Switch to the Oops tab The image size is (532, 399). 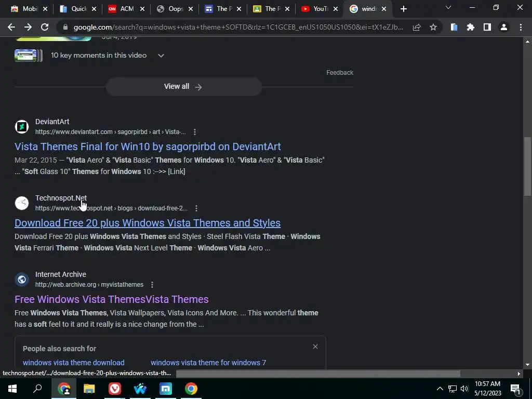(176, 9)
